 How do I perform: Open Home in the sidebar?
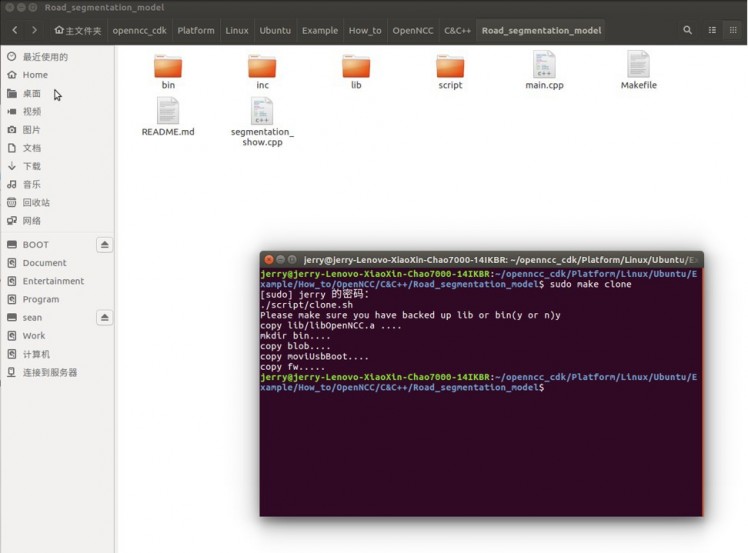tap(35, 75)
